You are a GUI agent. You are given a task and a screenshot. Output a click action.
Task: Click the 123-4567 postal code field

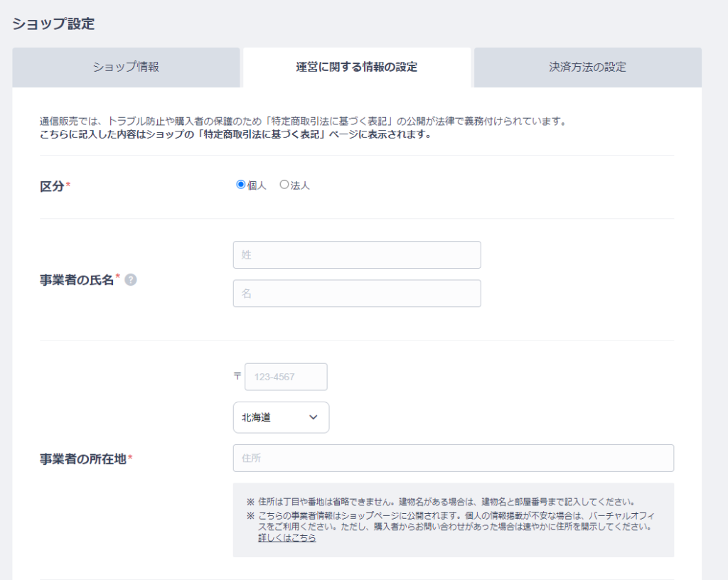(x=286, y=377)
